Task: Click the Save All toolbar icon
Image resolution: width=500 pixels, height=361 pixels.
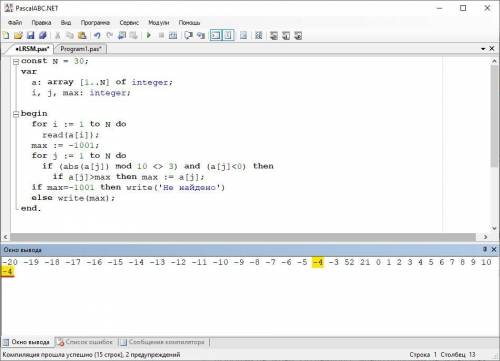Action: click(43, 35)
